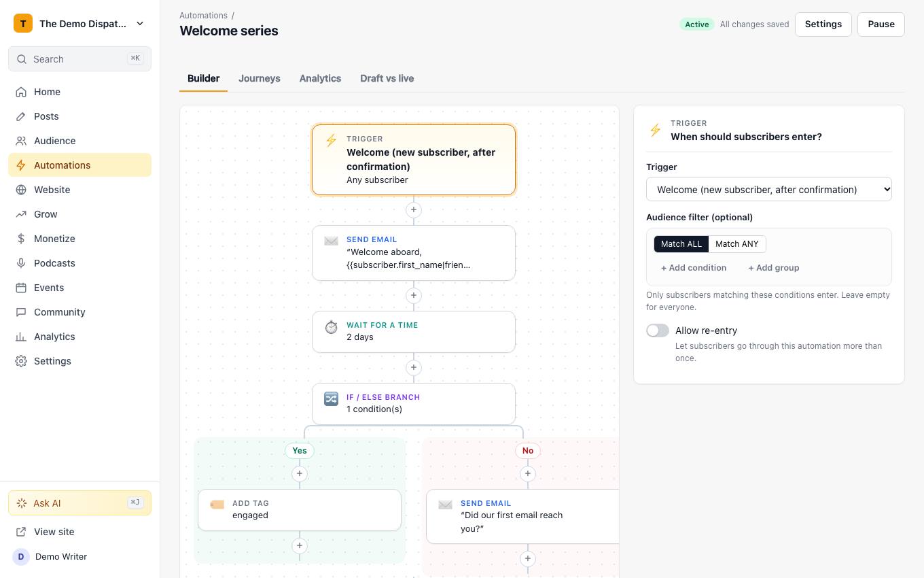
Task: Click the Yes branch label
Action: coord(300,451)
